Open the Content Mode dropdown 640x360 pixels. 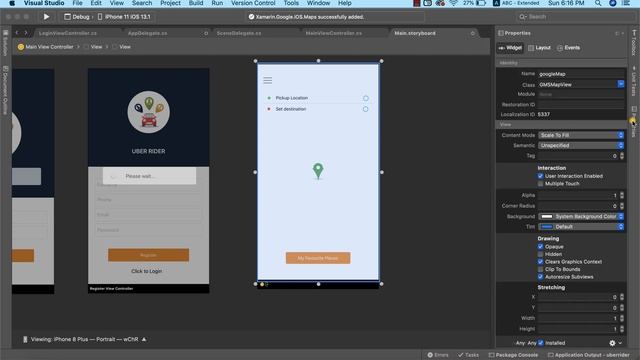point(581,135)
